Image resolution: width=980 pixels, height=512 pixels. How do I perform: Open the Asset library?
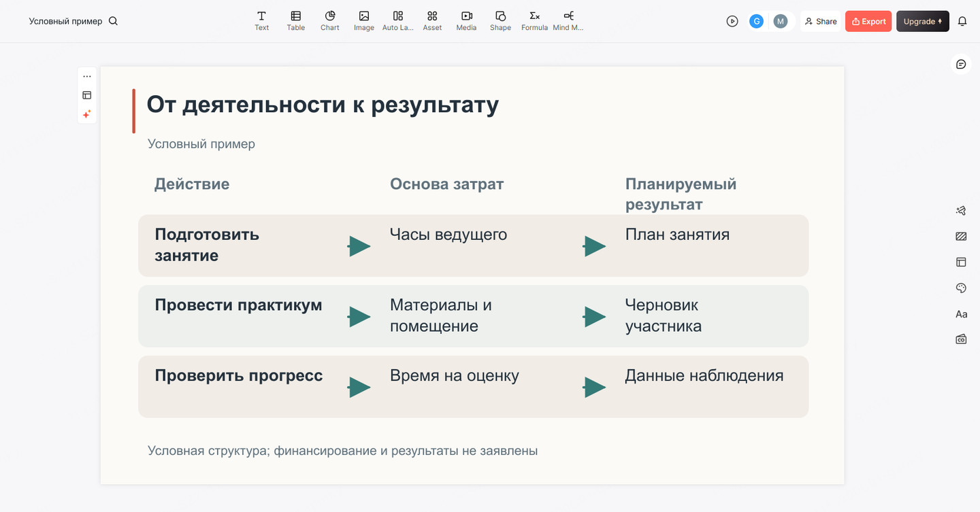click(x=432, y=21)
